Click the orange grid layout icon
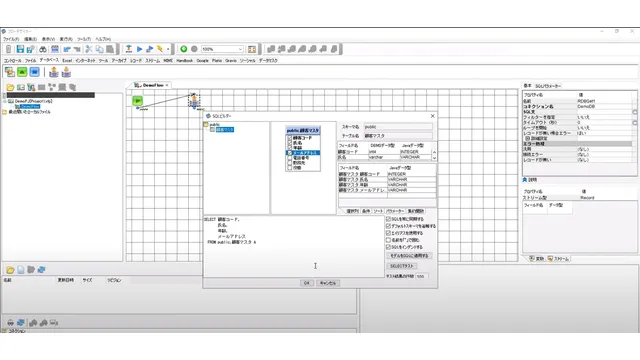Screen dimensions: 640x360 [252, 49]
